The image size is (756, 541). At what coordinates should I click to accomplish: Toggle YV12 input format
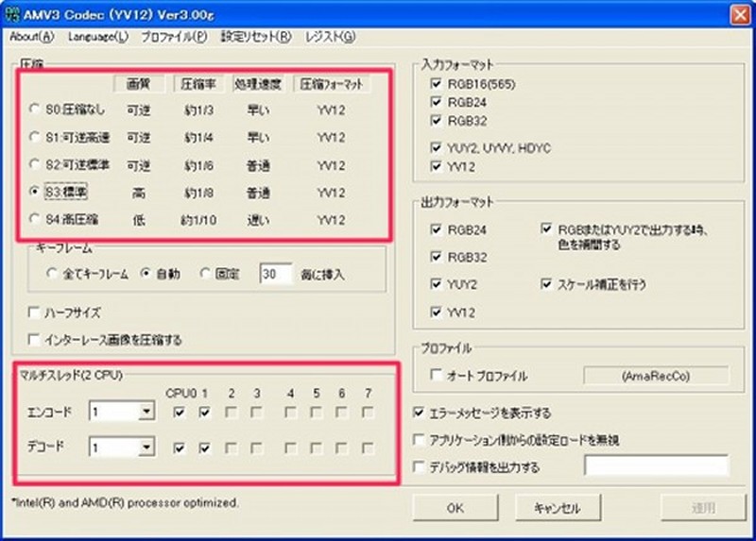pyautogui.click(x=436, y=166)
